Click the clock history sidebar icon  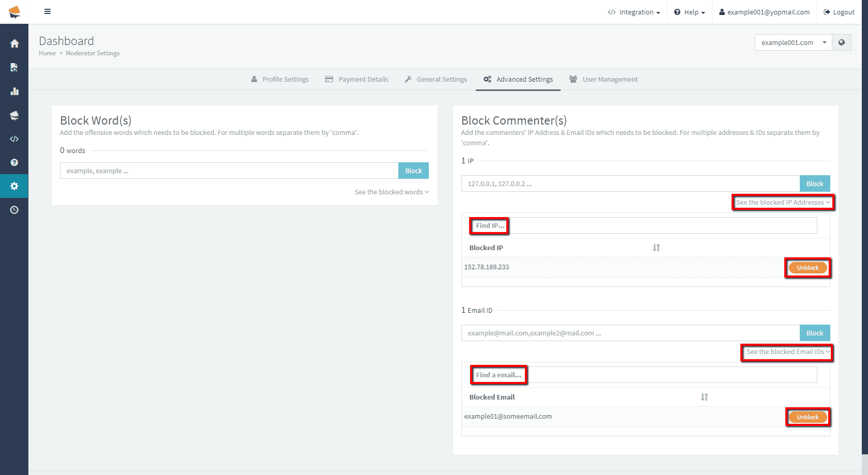(x=14, y=210)
